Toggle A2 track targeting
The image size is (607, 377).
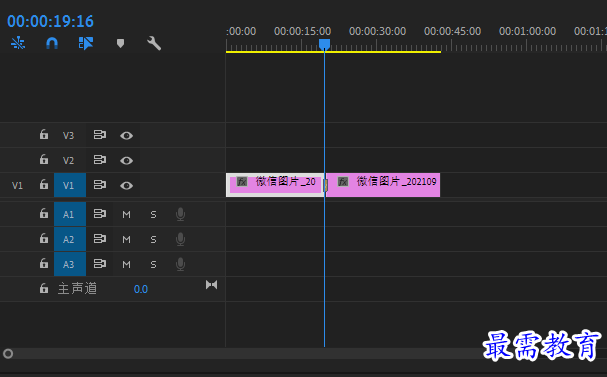[70, 239]
